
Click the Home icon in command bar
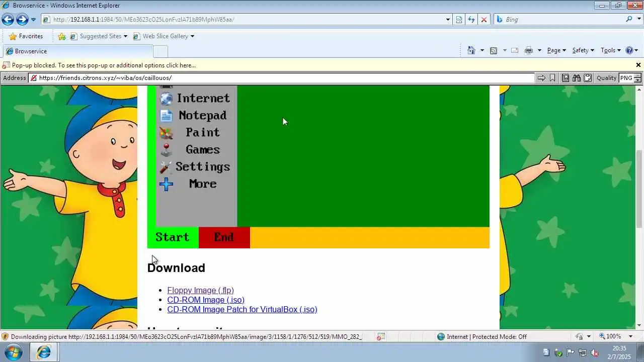471,50
